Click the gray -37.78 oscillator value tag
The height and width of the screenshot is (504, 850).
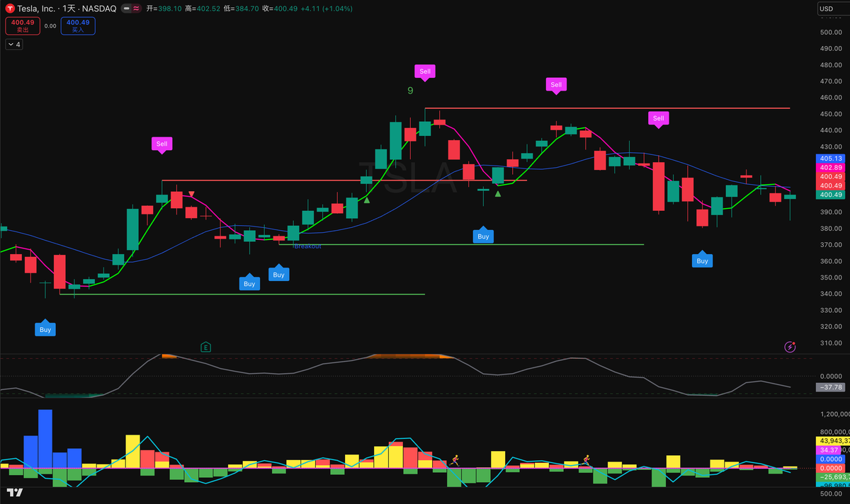pyautogui.click(x=829, y=387)
